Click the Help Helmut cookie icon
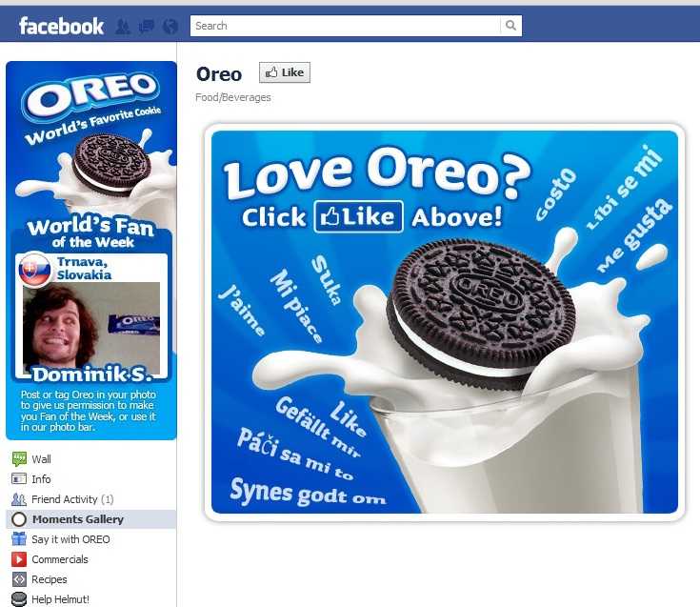 tap(19, 599)
